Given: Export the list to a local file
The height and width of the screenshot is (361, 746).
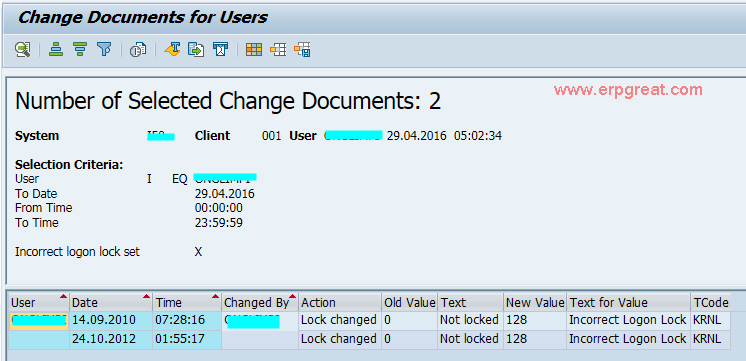Looking at the screenshot, I should [196, 49].
